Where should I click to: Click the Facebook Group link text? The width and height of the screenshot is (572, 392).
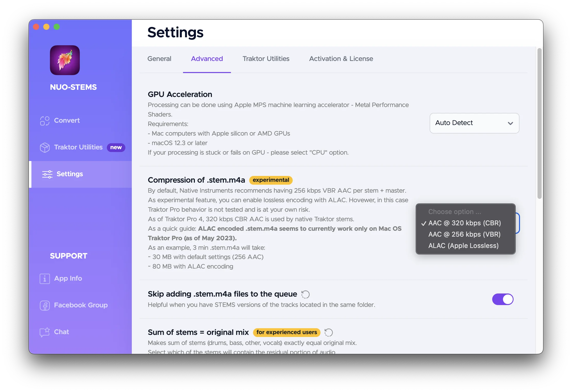click(81, 305)
